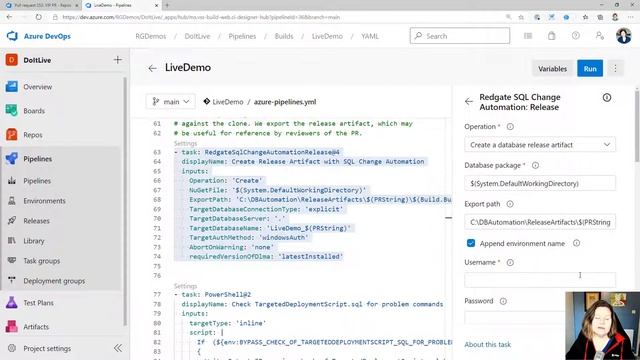
Task: Expand the Operation dropdown
Action: [x=540, y=144]
